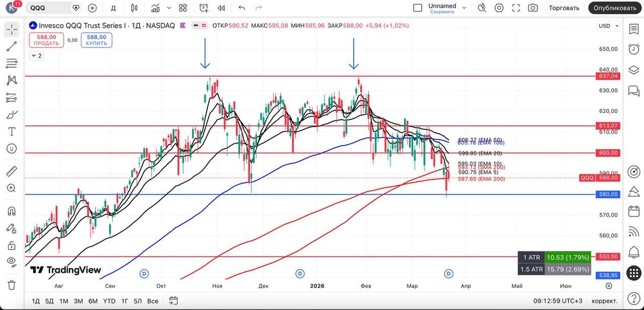The width and height of the screenshot is (644, 310).
Task: Open USD currency dropdown
Action: click(x=608, y=26)
